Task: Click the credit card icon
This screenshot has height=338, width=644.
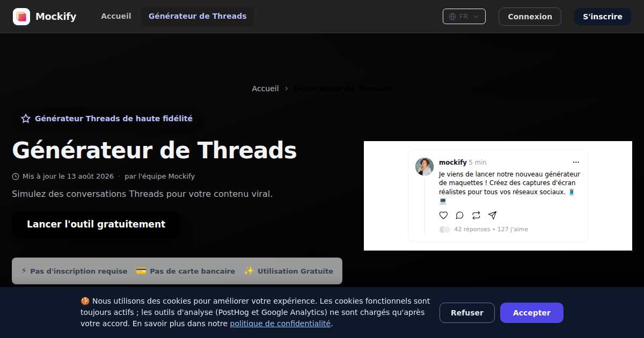Action: coord(141,271)
